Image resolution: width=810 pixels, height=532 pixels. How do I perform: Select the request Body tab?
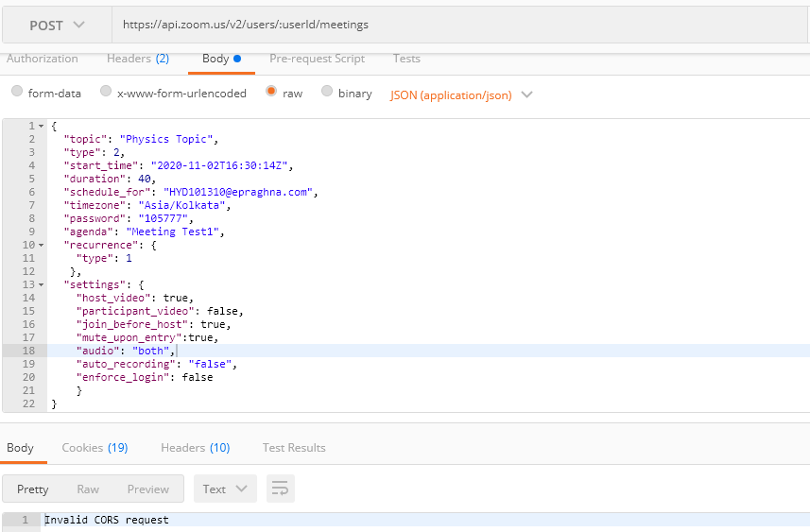pos(221,59)
